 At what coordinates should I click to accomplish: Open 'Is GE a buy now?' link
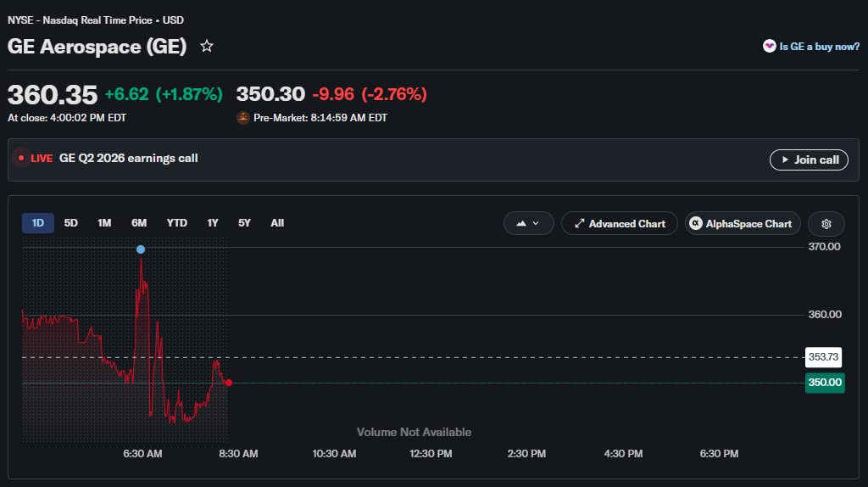(820, 47)
